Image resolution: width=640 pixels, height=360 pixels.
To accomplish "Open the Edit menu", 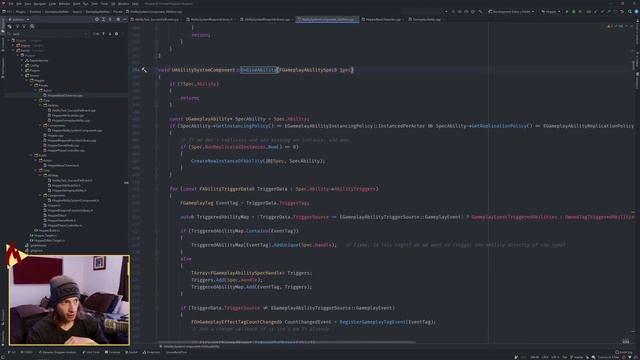I will pyautogui.click(x=19, y=4).
